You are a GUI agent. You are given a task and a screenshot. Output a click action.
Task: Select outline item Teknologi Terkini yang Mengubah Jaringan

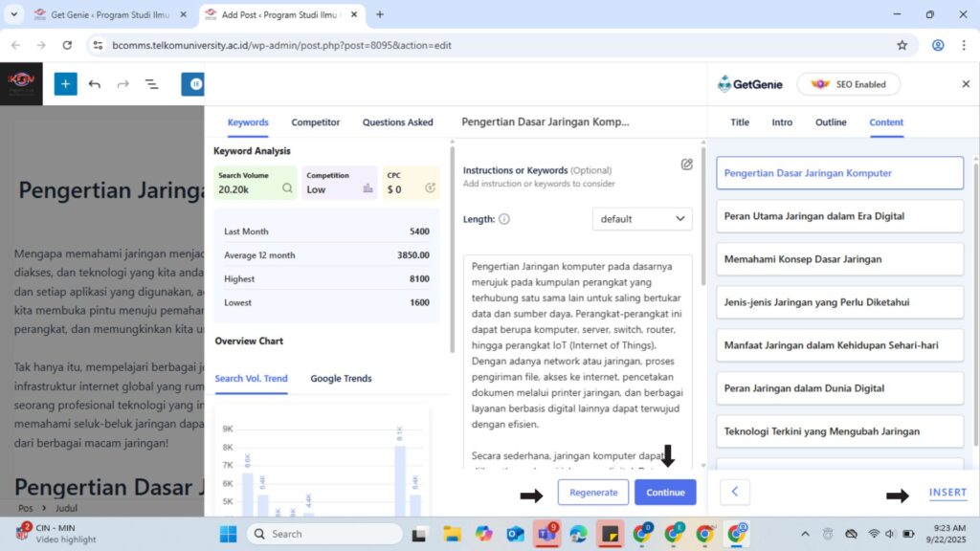point(840,431)
